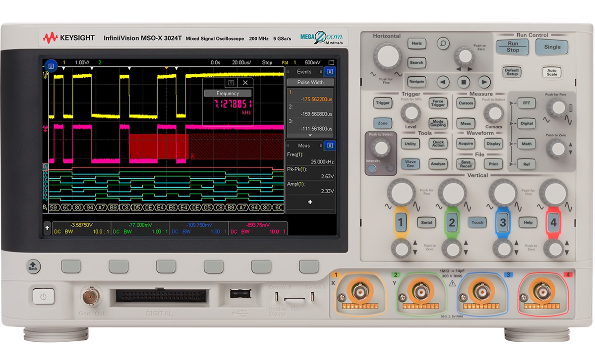This screenshot has width=595, height=364.
Task: Tap the Auto Scale key
Action: point(552,72)
